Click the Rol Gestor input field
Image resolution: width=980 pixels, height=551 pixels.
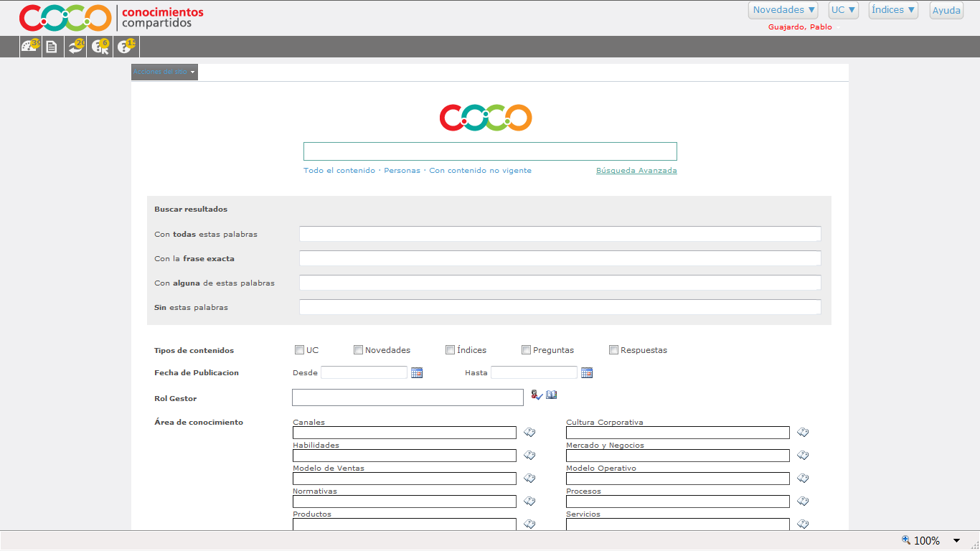[x=408, y=397]
